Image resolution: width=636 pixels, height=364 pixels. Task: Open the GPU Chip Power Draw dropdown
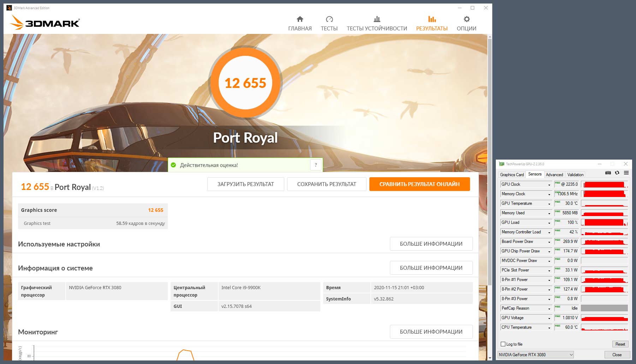tap(549, 251)
